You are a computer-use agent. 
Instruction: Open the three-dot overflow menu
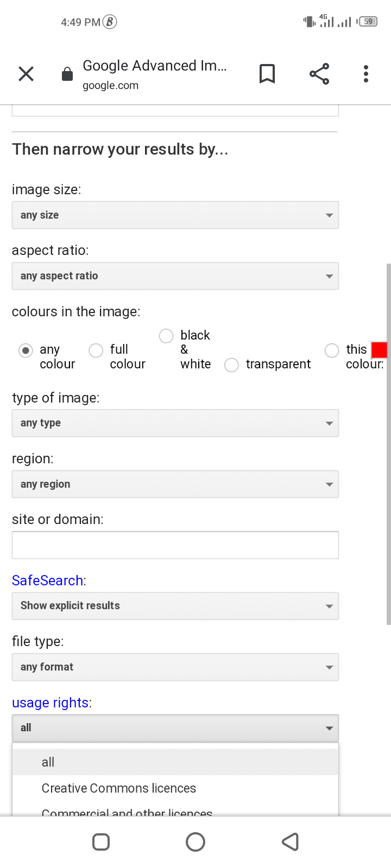coord(366,74)
